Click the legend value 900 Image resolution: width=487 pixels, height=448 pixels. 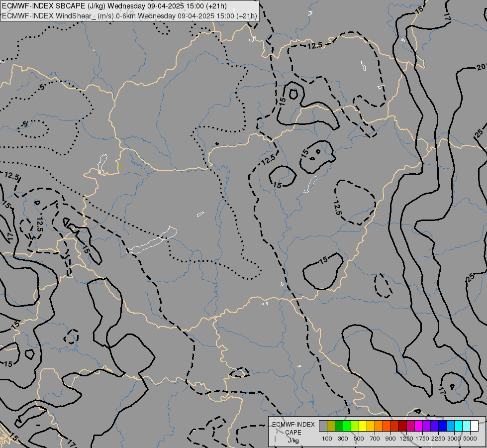coord(390,439)
